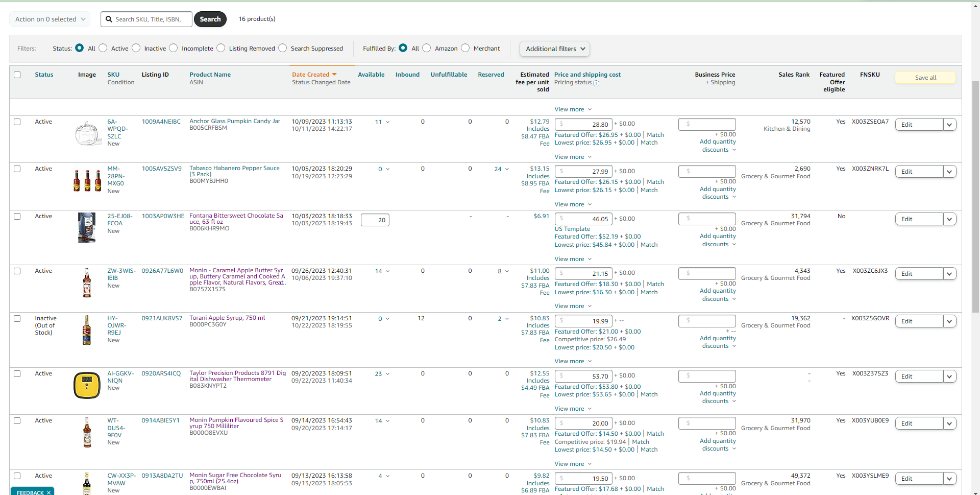Open the Feedback tab
This screenshot has height=495, width=980.
pyautogui.click(x=30, y=492)
